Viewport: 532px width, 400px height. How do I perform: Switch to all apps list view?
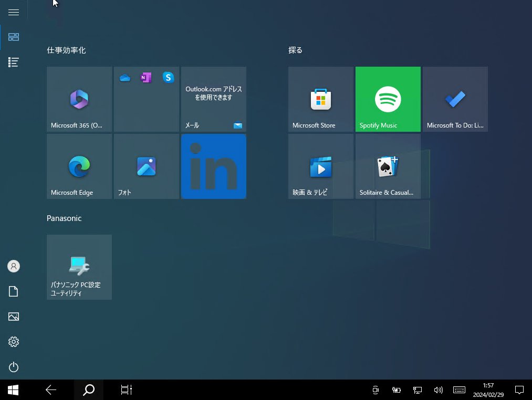click(14, 62)
